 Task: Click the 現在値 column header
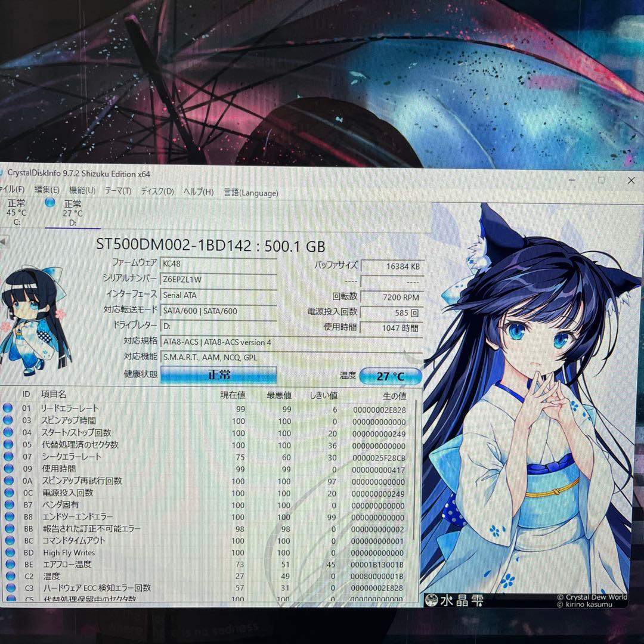point(233,395)
